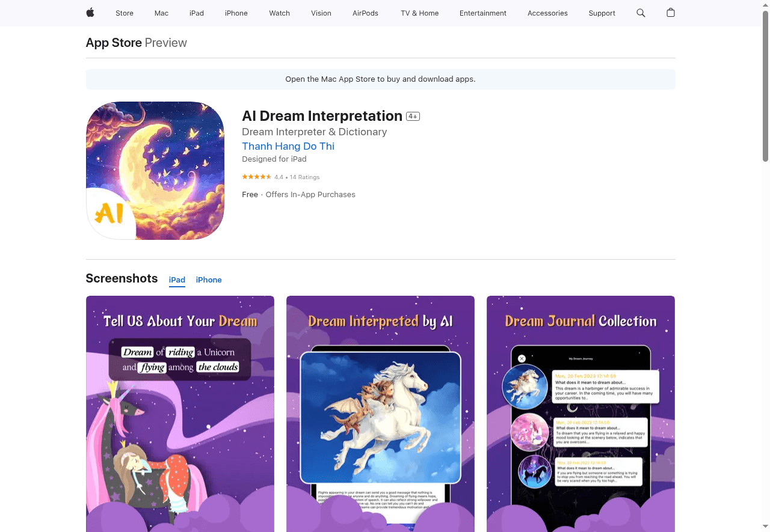Viewport: 770px width, 532px height.
Task: Open the Vision section from the navigation
Action: coord(321,13)
